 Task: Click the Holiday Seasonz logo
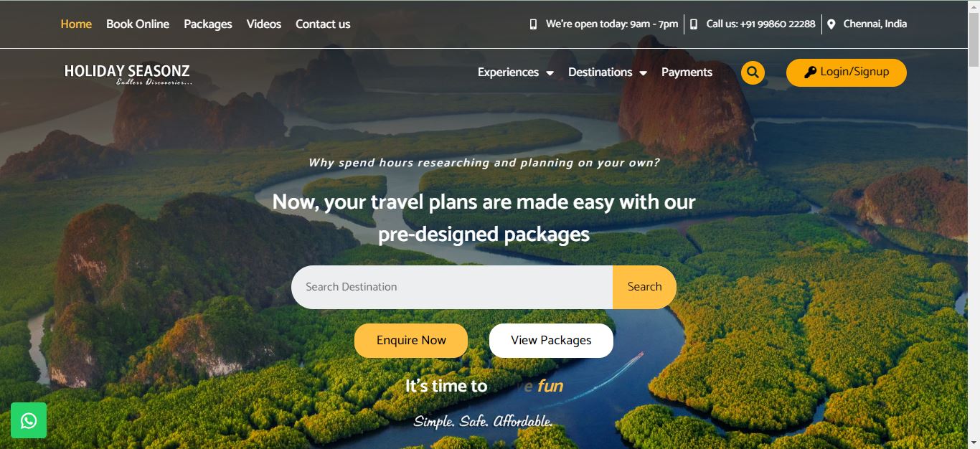point(128,74)
